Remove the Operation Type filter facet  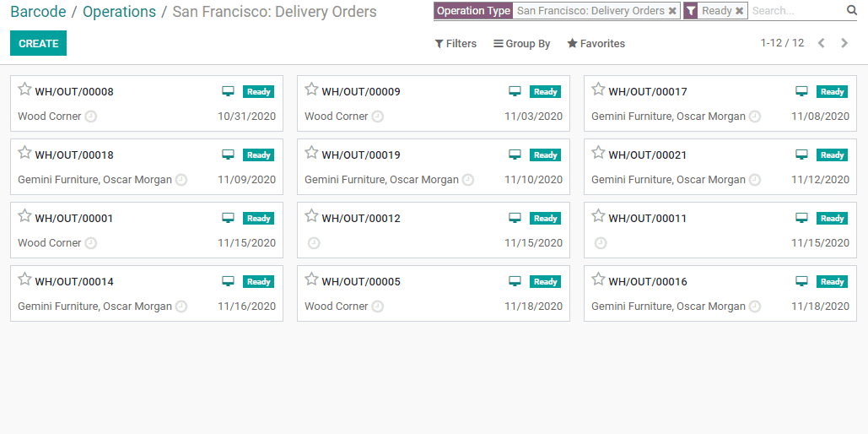tap(672, 10)
